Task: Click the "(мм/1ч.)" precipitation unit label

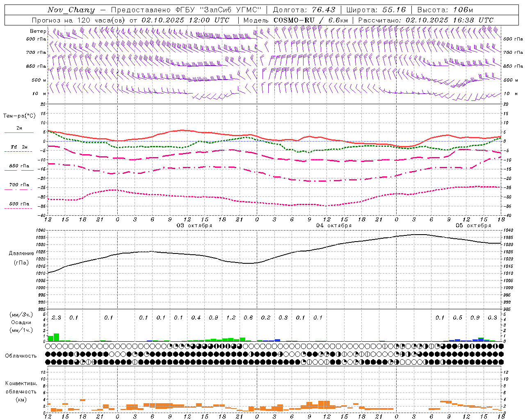Action: pyautogui.click(x=21, y=330)
